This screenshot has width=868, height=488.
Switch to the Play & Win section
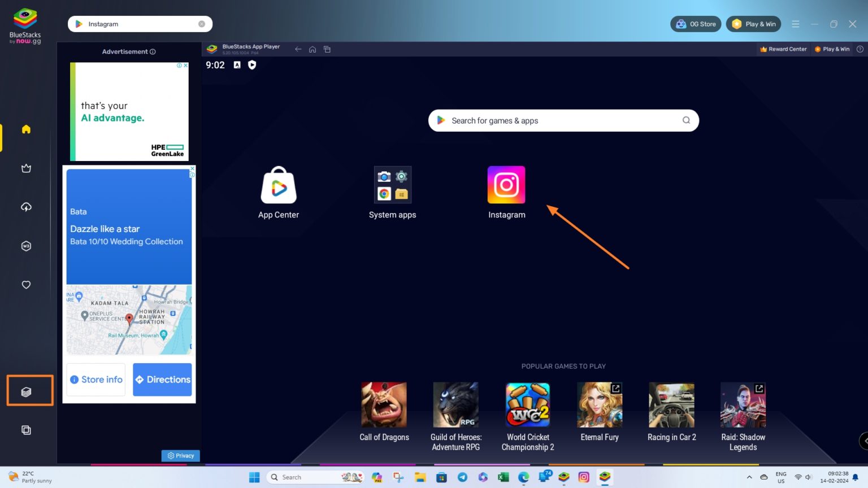click(x=832, y=49)
